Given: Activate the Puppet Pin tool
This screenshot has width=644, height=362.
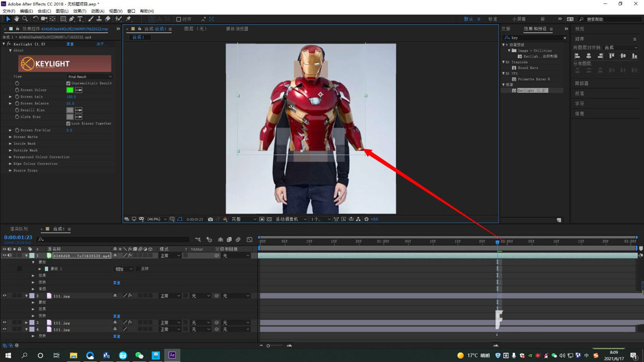Looking at the screenshot, I should [x=129, y=19].
